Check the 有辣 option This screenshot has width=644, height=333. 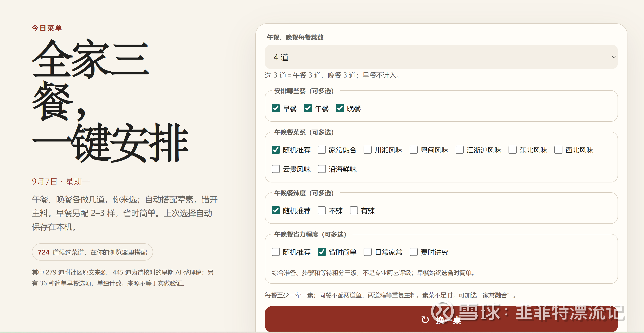coord(353,210)
